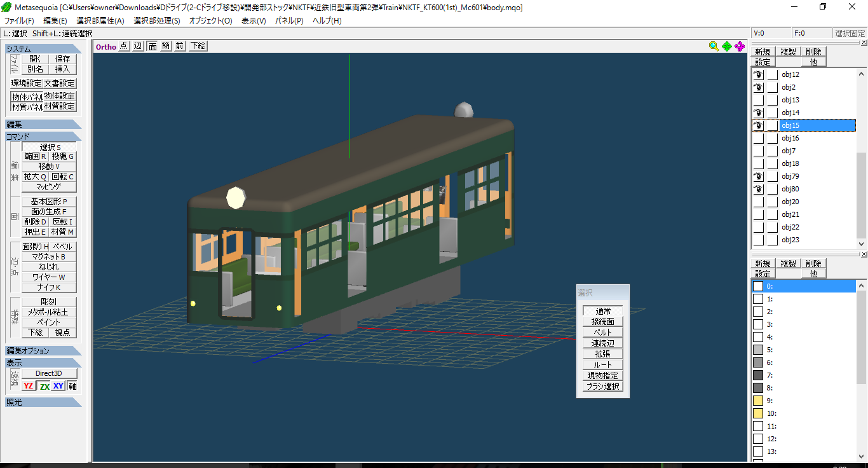Close the object panel with its x button
868x468 pixels.
pyautogui.click(x=864, y=43)
